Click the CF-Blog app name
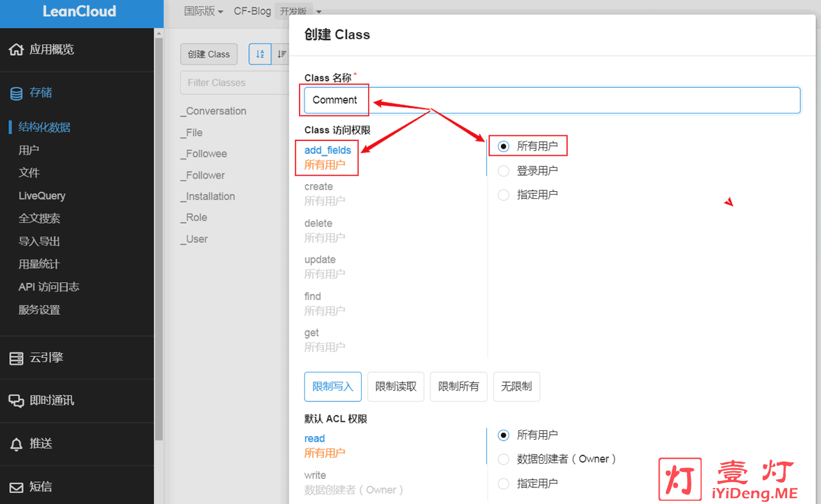This screenshot has height=504, width=821. click(253, 11)
